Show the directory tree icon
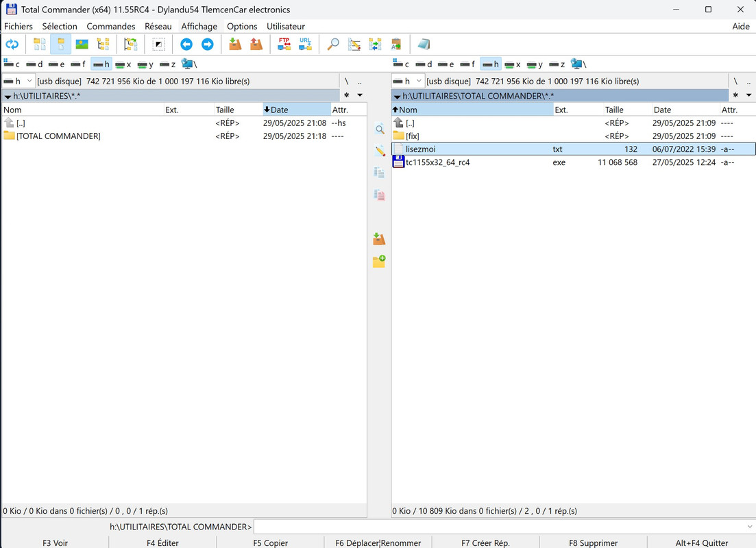 103,45
